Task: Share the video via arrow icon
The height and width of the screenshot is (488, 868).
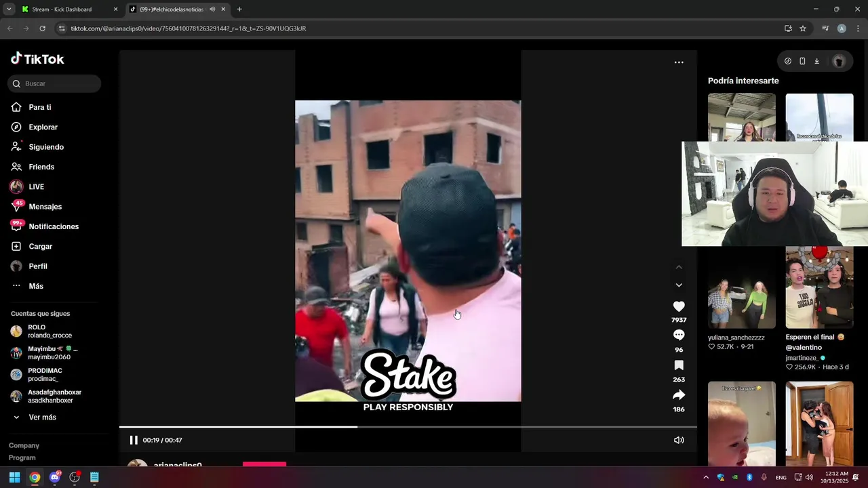Action: click(x=679, y=395)
